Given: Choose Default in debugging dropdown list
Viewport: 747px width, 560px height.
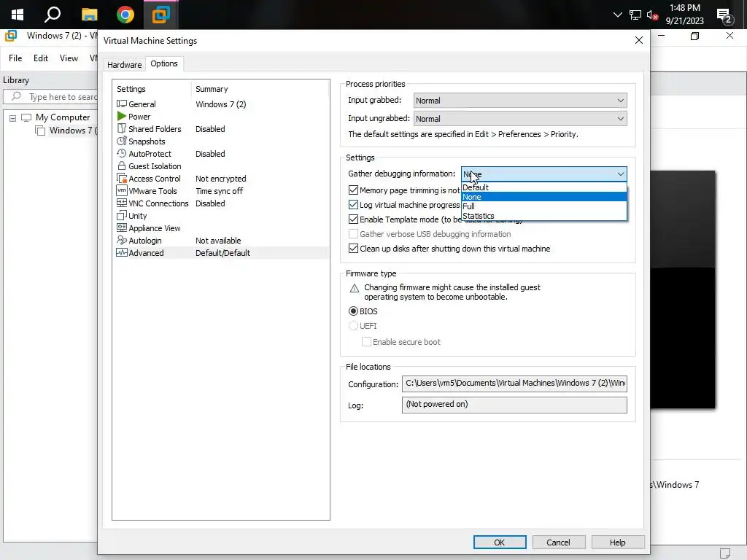Looking at the screenshot, I should coord(544,187).
